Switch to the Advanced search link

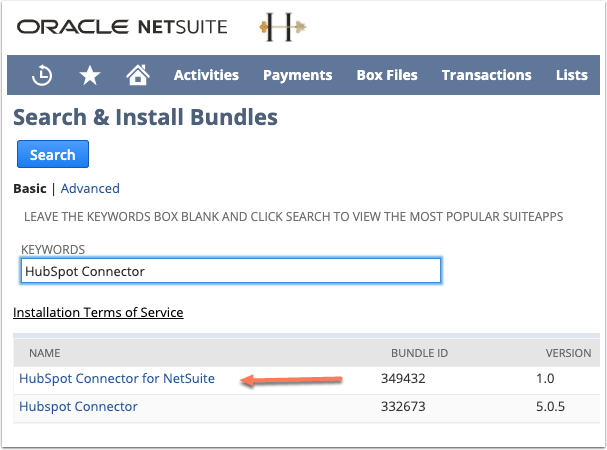tap(90, 189)
